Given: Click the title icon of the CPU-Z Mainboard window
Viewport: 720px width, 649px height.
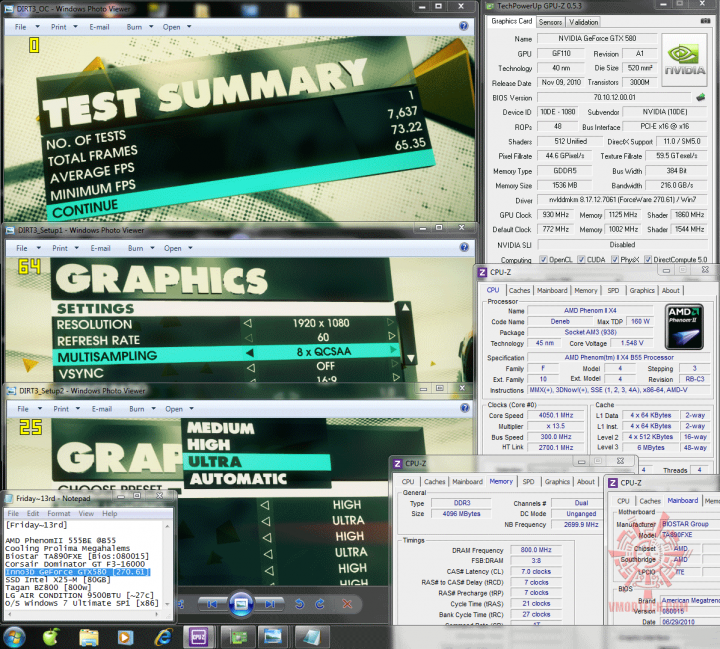Looking at the screenshot, I should coord(613,483).
